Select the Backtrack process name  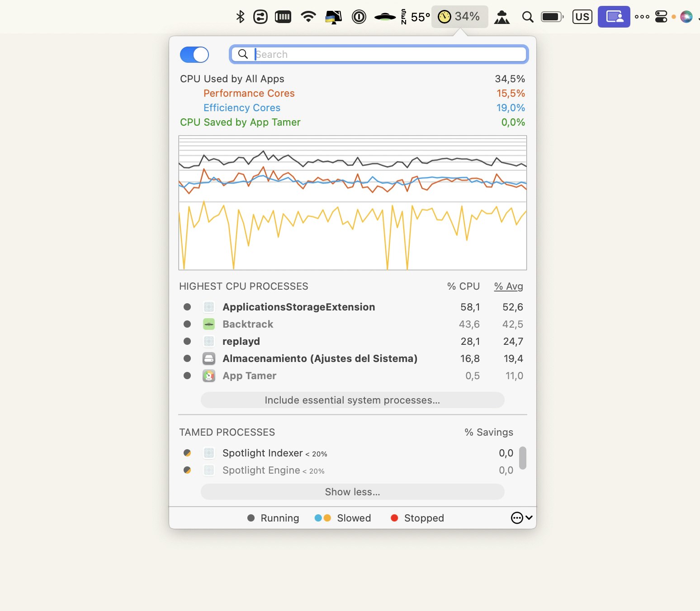[248, 324]
